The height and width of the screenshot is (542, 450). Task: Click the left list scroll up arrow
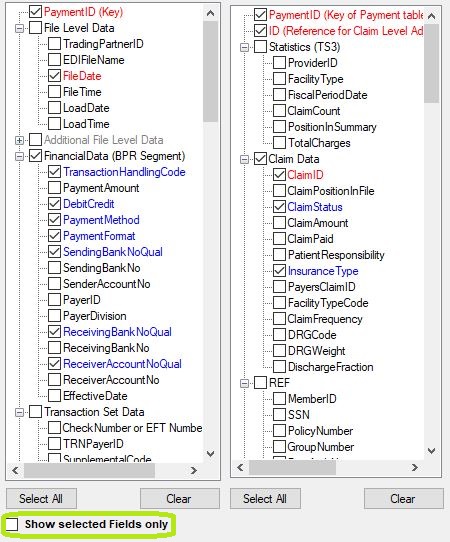point(210,13)
